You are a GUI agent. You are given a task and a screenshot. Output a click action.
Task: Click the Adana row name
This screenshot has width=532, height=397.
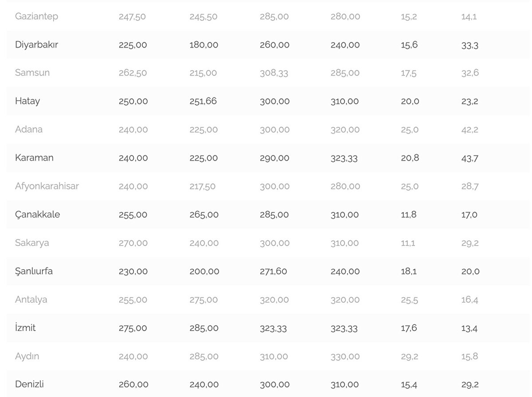pos(29,130)
